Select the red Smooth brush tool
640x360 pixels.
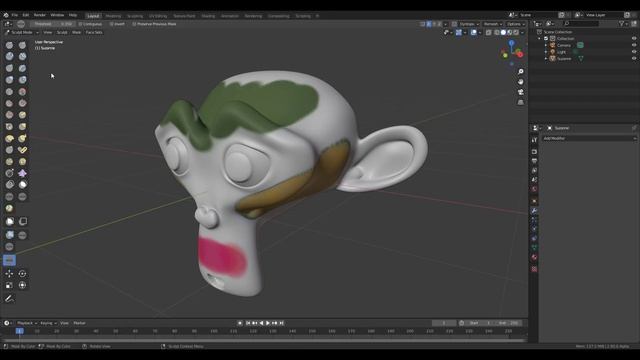22,92
